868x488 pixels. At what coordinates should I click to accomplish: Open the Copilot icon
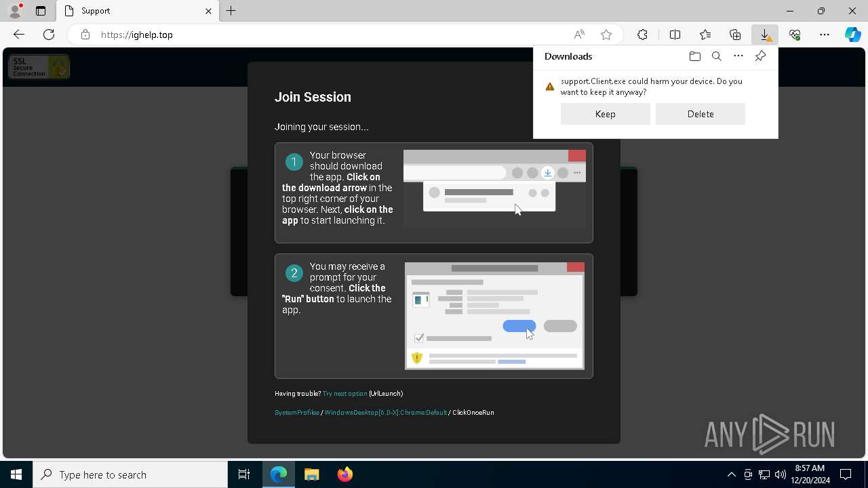pyautogui.click(x=853, y=35)
